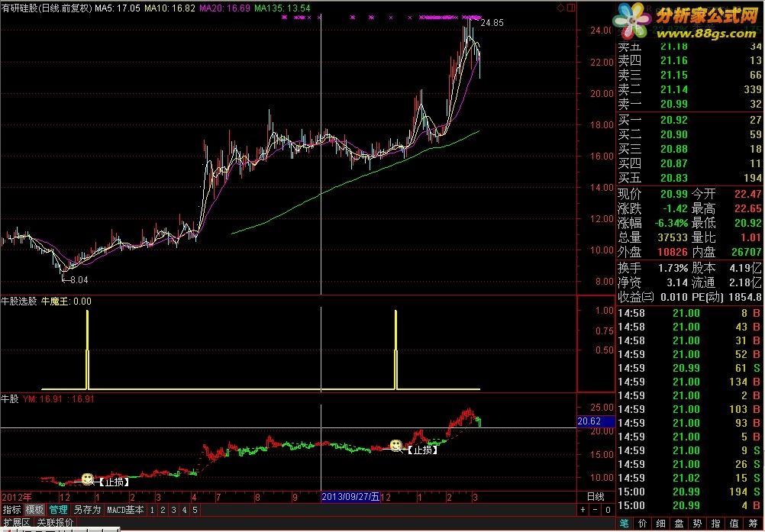Click the minus zoom button below 日线
The height and width of the screenshot is (532, 765).
(x=596, y=510)
